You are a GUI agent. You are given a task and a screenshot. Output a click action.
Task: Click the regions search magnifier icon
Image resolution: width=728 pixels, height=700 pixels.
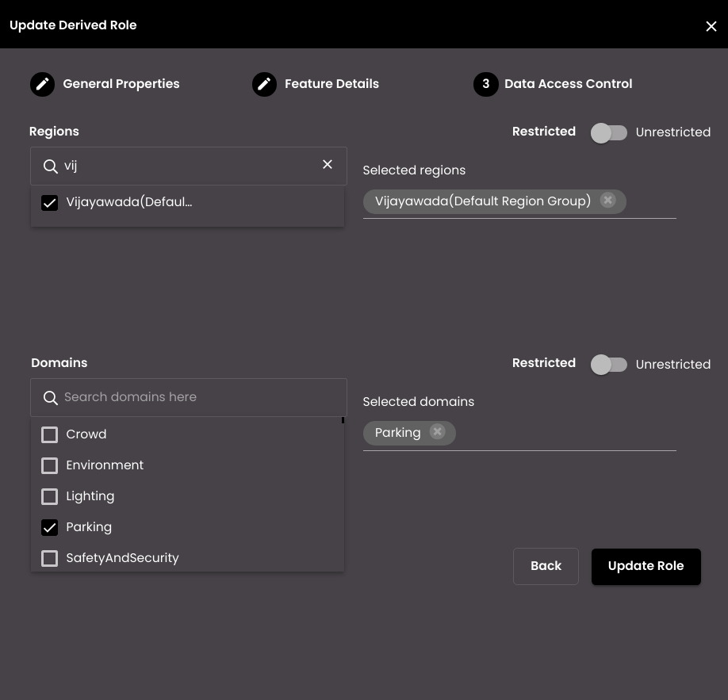[x=50, y=166]
